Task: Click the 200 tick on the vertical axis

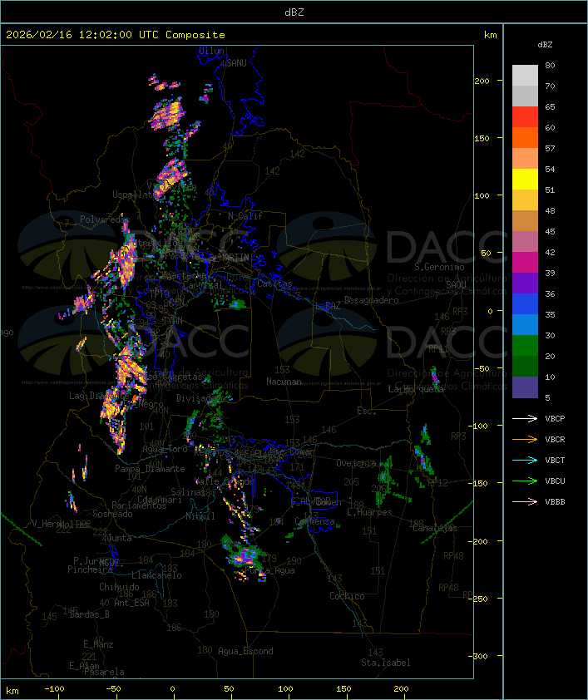Action: pos(482,81)
